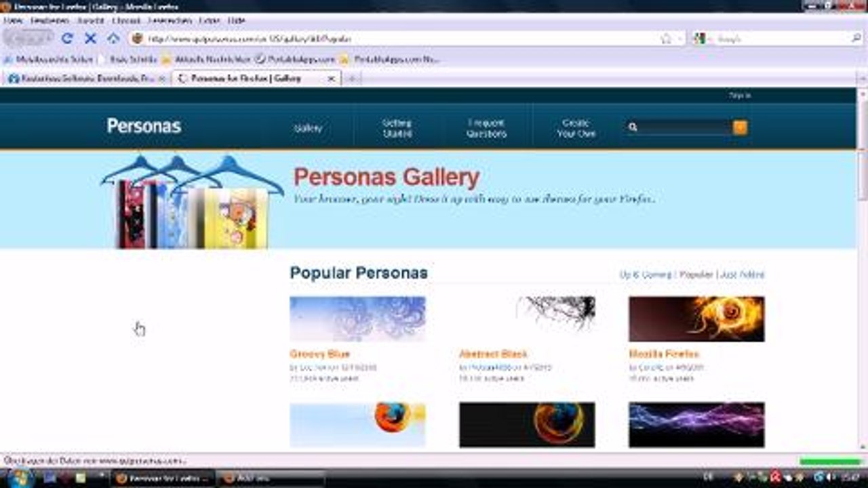The height and width of the screenshot is (488, 868).
Task: Open the Hilfe menu
Action: [x=236, y=20]
